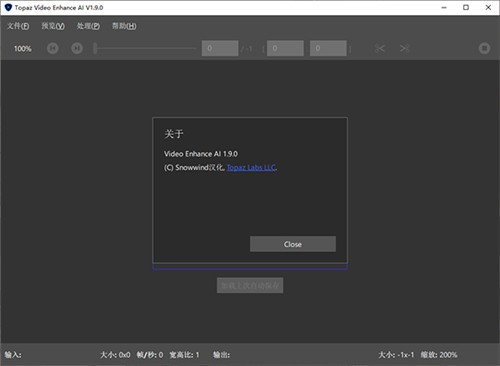The width and height of the screenshot is (500, 366).
Task: Click the '宽高比: 1' status text
Action: (x=184, y=355)
